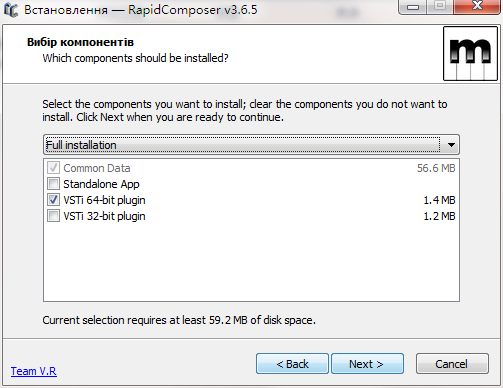
Task: Enable the Standalone App checkbox
Action: [x=53, y=184]
